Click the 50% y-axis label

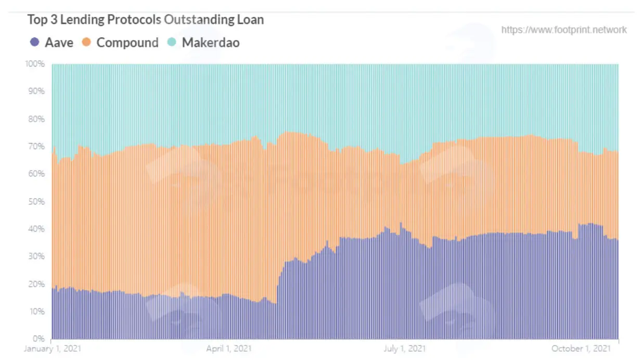[x=37, y=201]
